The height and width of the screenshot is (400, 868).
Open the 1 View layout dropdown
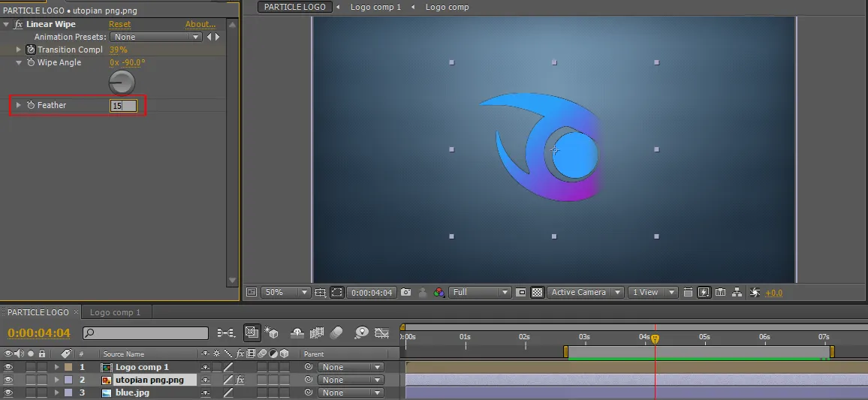(x=653, y=292)
